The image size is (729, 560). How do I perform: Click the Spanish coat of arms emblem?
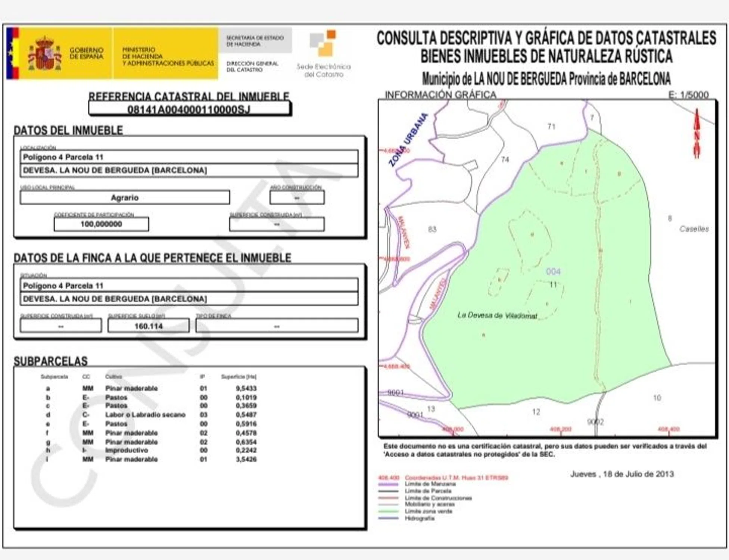click(44, 54)
